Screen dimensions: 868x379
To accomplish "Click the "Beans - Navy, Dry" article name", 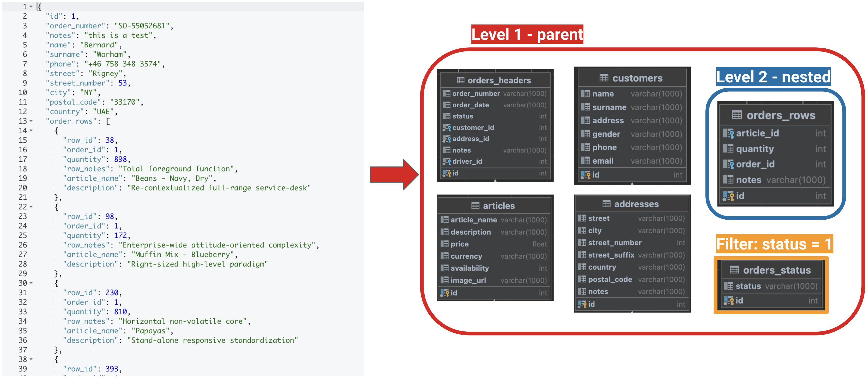I will [172, 178].
